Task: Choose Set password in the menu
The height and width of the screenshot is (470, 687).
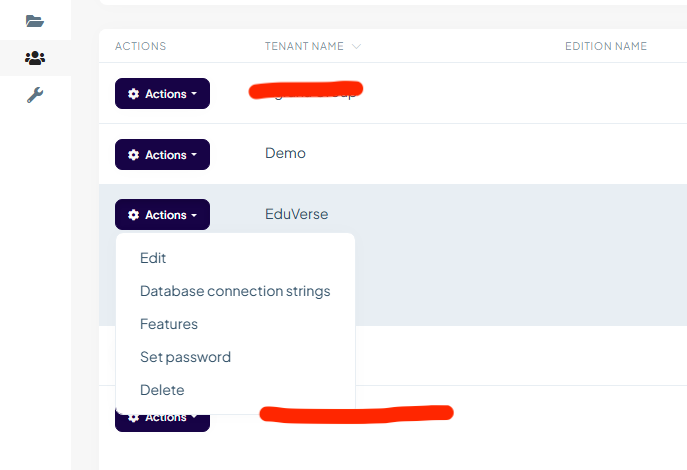Action: pyautogui.click(x=185, y=357)
